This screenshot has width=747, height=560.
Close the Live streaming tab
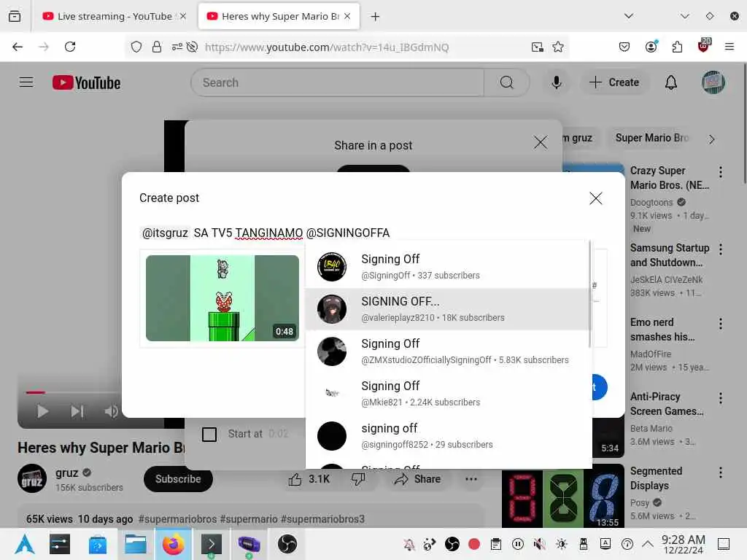pos(182,16)
